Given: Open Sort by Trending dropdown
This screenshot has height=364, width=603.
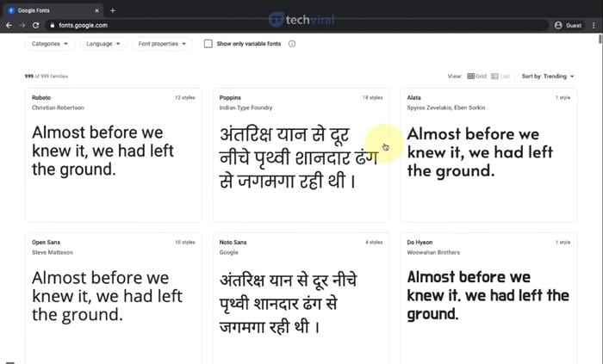Looking at the screenshot, I should click(x=548, y=76).
